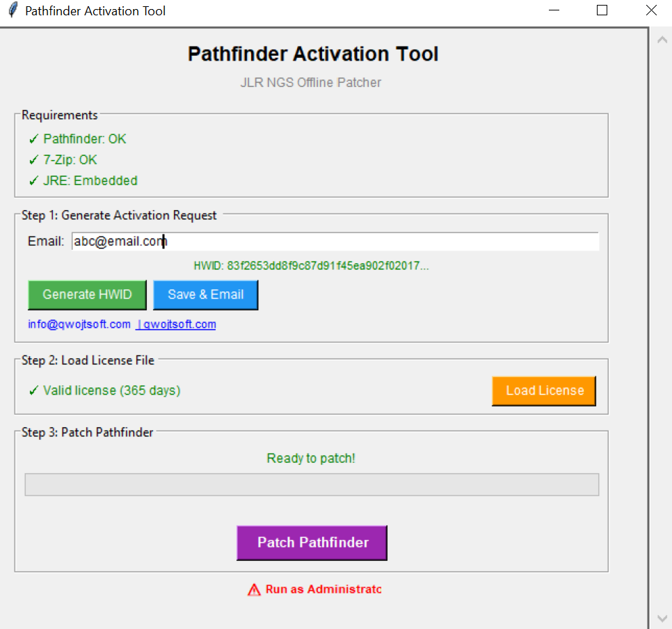Click the red warning triangle icon
Screen dimensions: 672x629
pyautogui.click(x=253, y=589)
